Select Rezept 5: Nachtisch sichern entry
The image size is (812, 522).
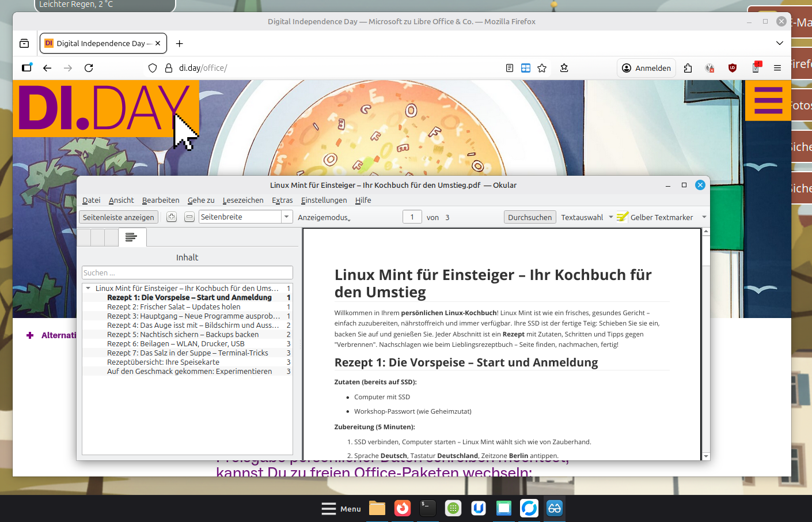point(183,334)
